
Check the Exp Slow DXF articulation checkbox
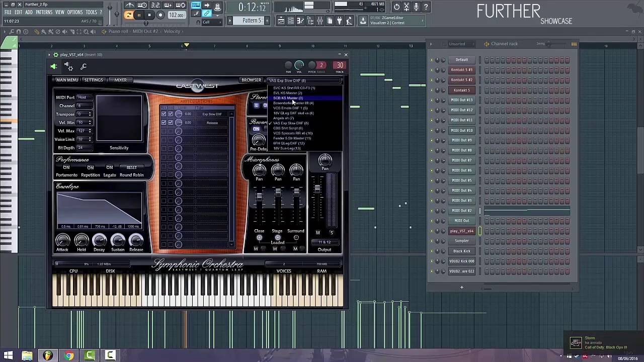(x=164, y=114)
